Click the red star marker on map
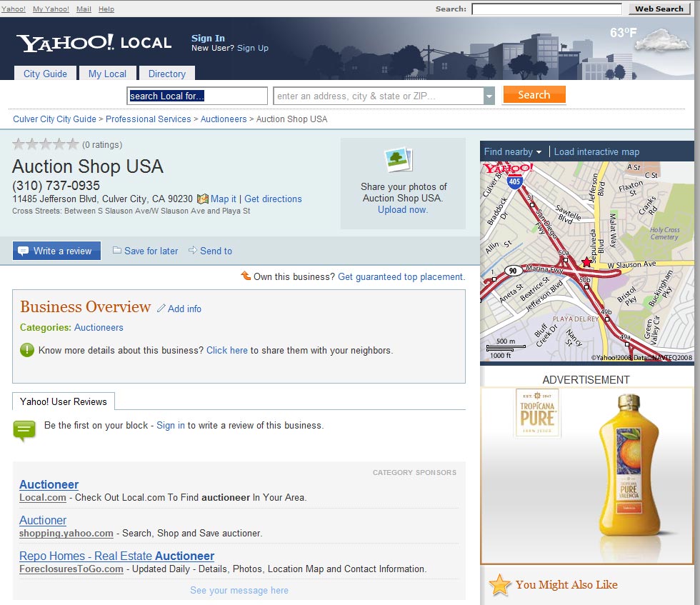 point(586,262)
